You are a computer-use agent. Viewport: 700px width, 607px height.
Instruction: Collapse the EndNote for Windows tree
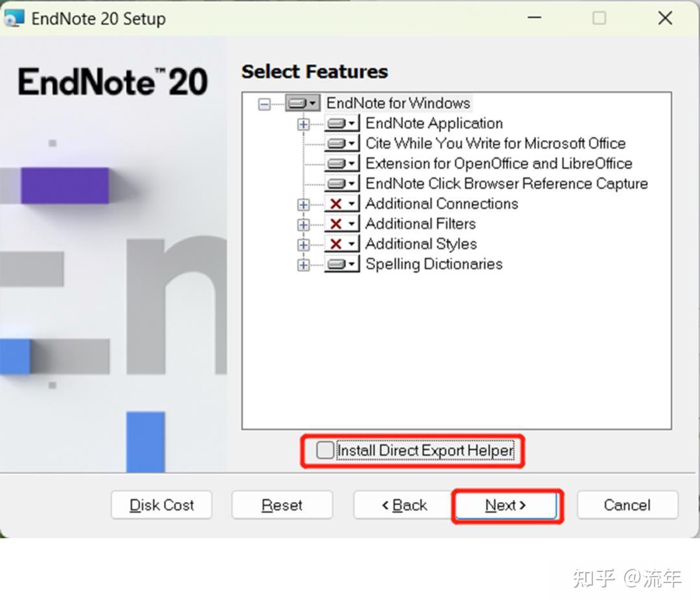264,102
